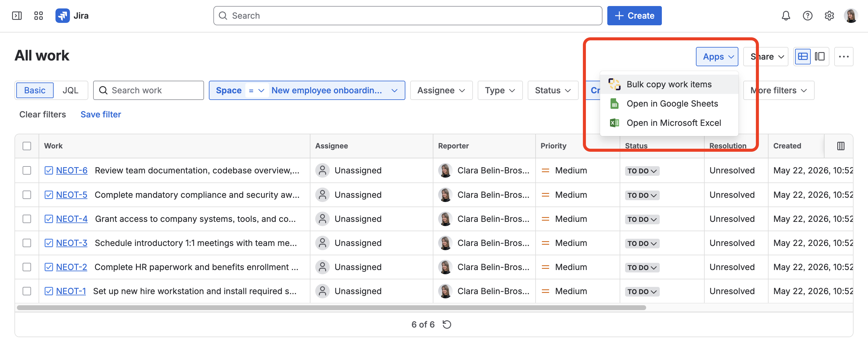Check the NEOT-1 row checkbox
The width and height of the screenshot is (868, 345).
point(27,291)
